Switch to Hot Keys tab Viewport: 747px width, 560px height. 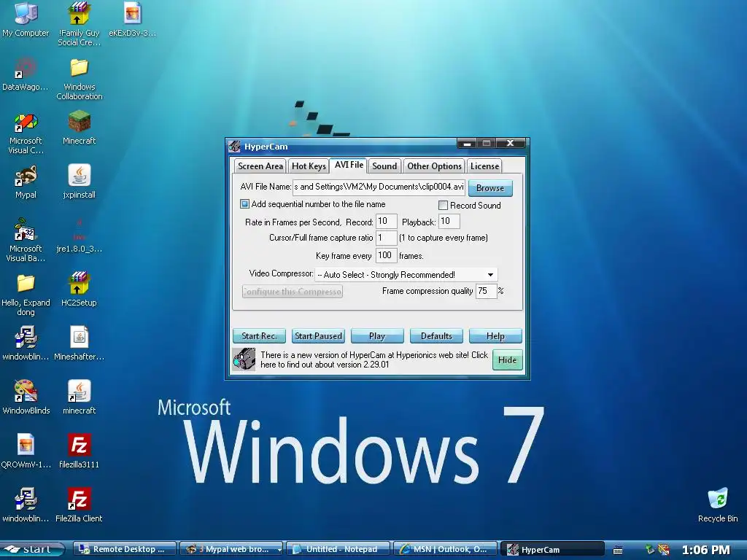(309, 166)
